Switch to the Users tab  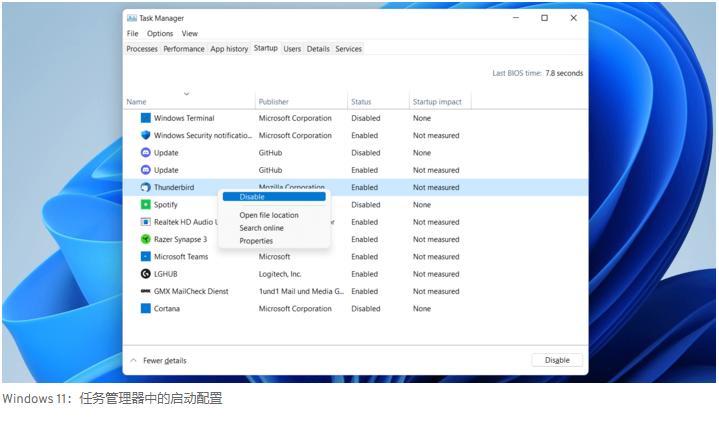tap(292, 49)
